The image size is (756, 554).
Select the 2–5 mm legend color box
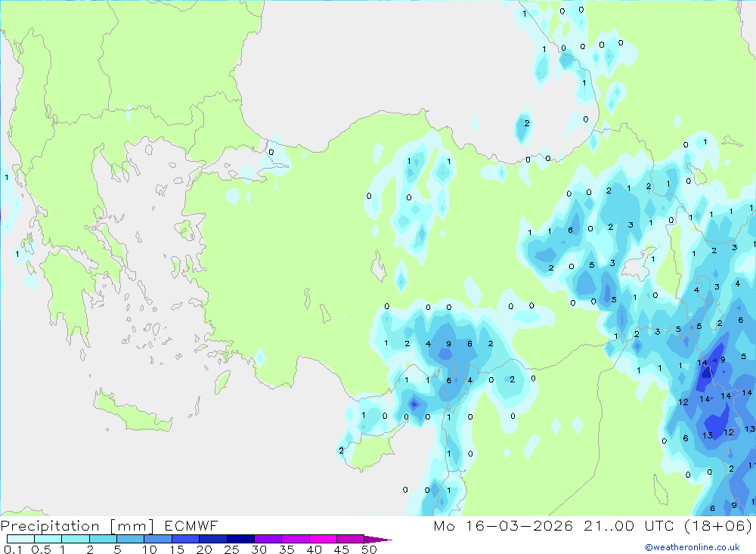click(103, 539)
